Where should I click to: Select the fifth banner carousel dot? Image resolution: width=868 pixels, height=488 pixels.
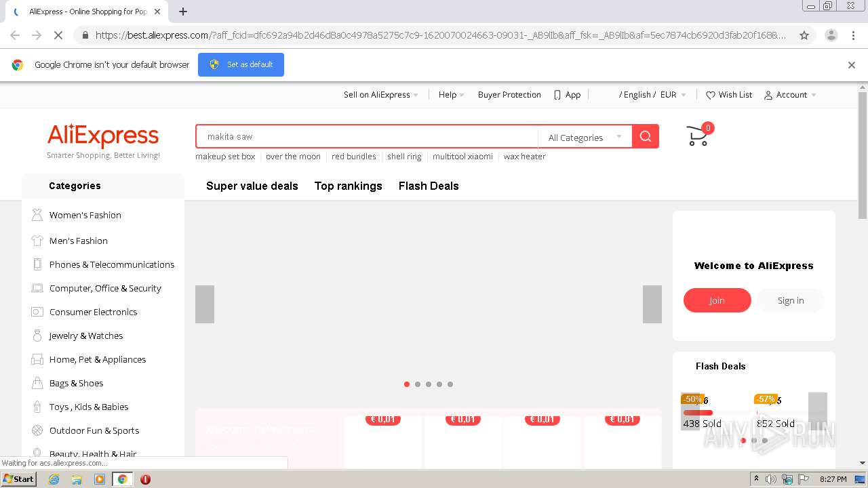450,384
